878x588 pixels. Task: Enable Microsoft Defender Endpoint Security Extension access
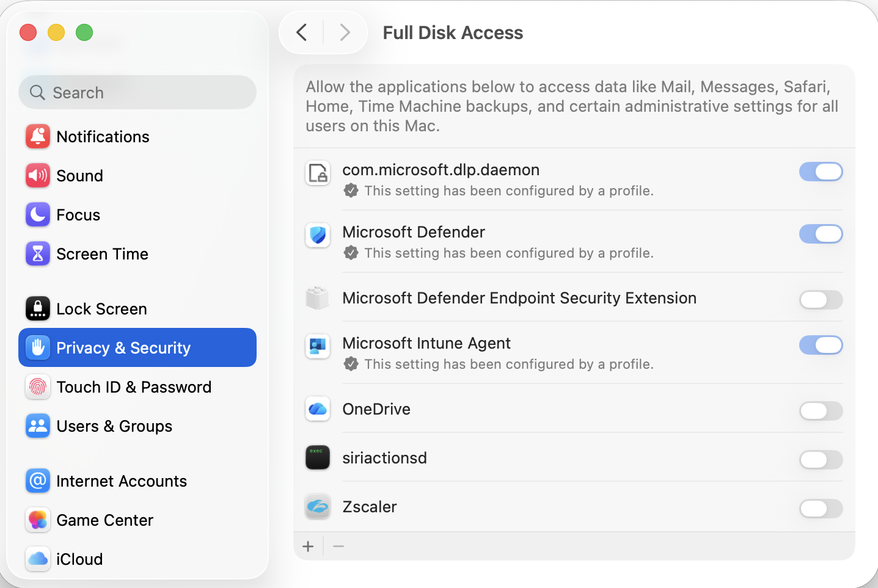[821, 300]
